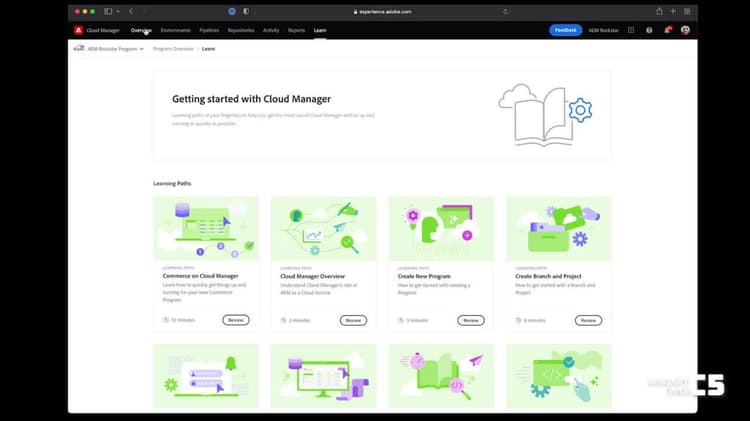Screen dimensions: 750x421
Task: Click the Cloud Manager product name
Action: (x=103, y=30)
